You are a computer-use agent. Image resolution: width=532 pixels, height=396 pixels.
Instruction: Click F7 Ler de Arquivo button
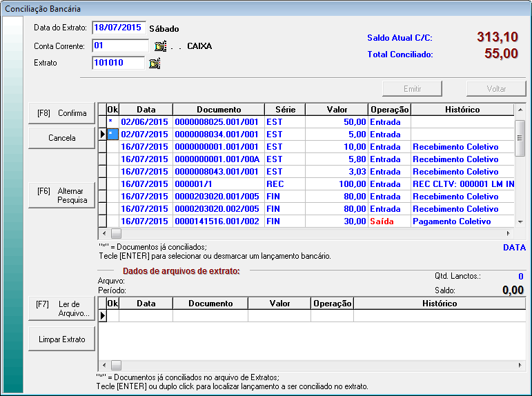coord(61,308)
